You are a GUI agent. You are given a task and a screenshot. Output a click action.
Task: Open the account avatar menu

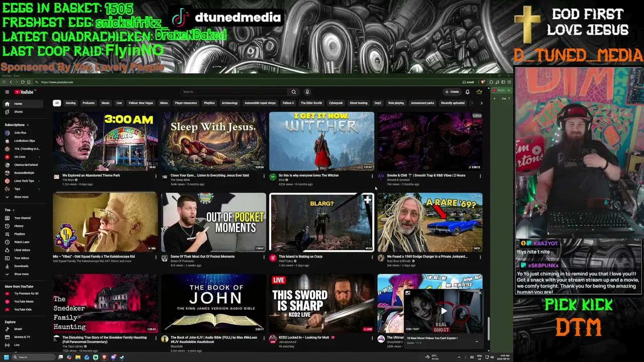(x=479, y=92)
